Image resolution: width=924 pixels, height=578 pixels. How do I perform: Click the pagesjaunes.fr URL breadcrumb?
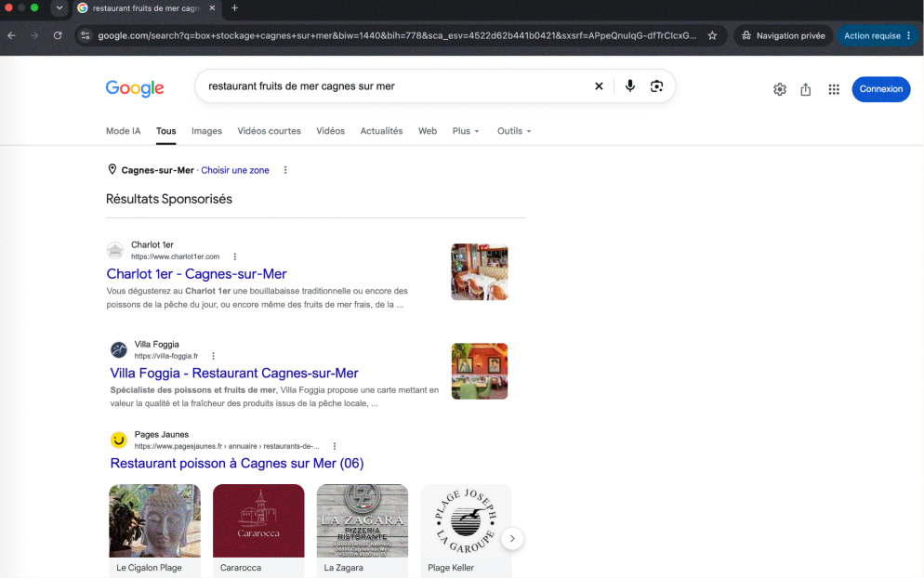click(227, 446)
